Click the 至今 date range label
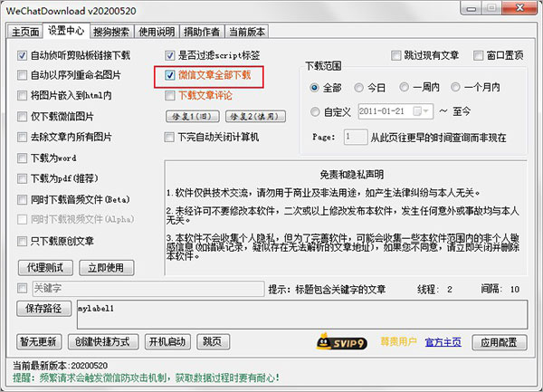 tap(462, 111)
